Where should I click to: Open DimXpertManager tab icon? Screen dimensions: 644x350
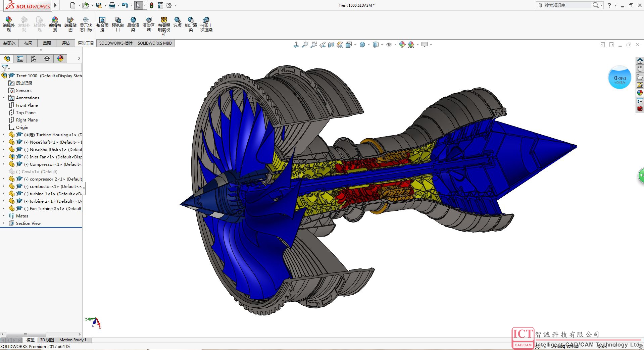[x=47, y=59]
